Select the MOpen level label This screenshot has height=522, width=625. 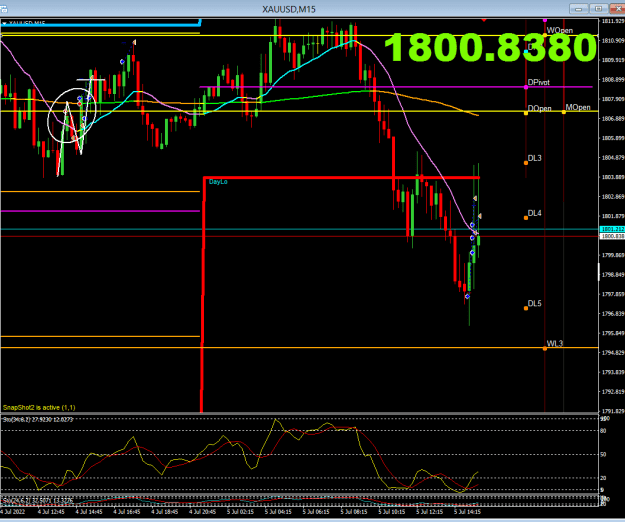(x=578, y=108)
